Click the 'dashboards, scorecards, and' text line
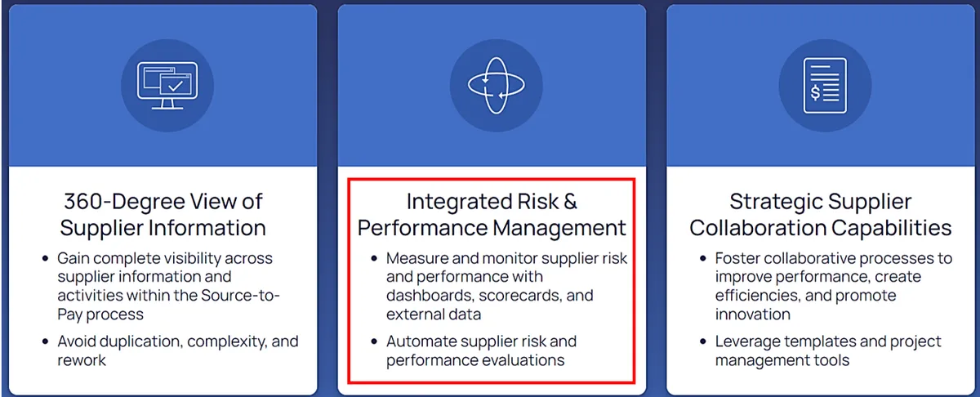The image size is (980, 397). (489, 295)
